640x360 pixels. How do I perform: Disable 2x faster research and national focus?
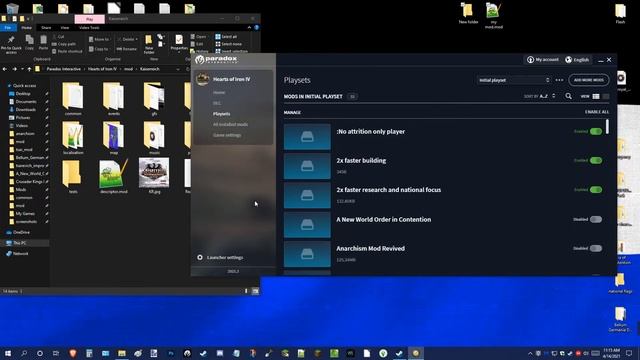tap(596, 189)
